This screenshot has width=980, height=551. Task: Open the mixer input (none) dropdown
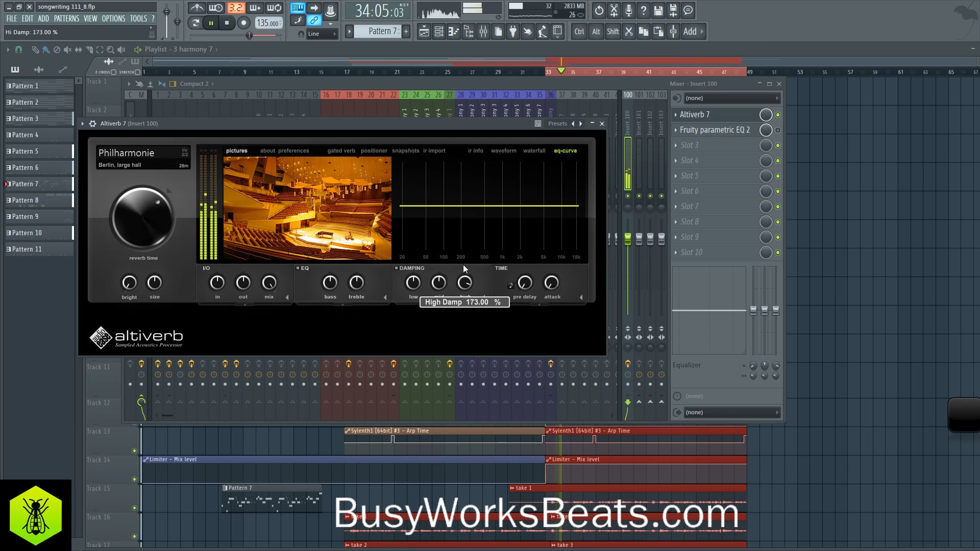(731, 98)
